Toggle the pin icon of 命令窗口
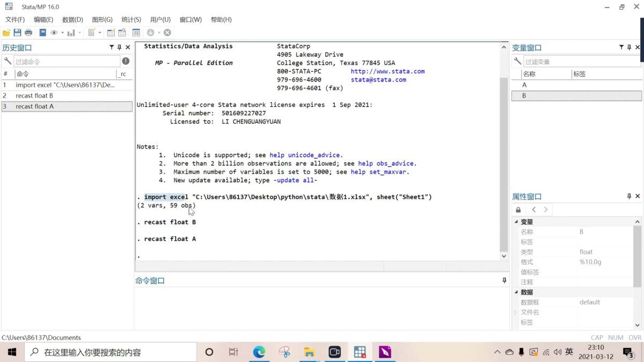Screen dimensions: 644x362 tap(504, 280)
